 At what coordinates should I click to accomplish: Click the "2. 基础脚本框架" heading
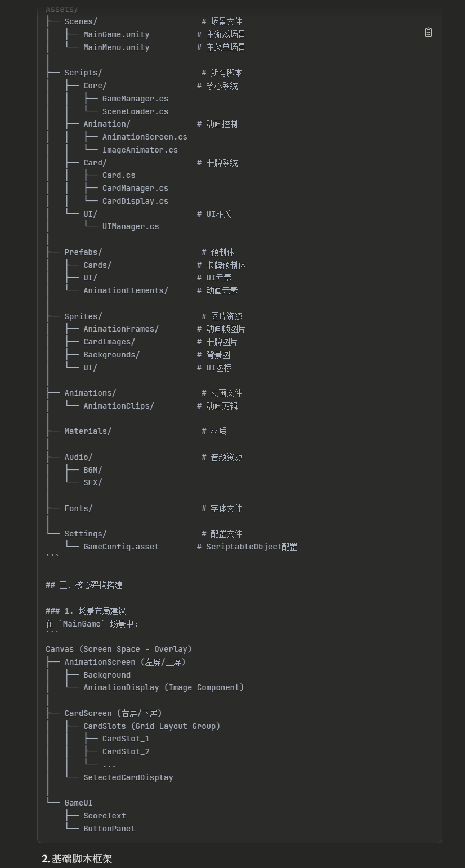pos(77,858)
